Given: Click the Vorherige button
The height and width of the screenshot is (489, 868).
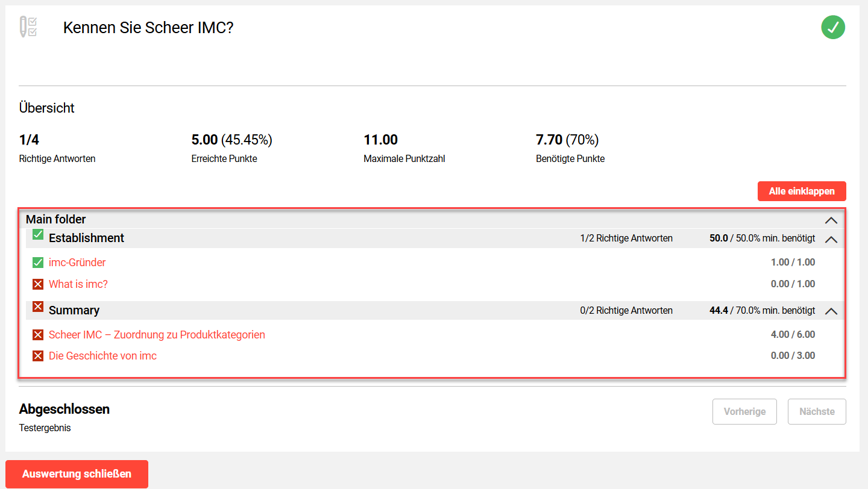Looking at the screenshot, I should [745, 412].
